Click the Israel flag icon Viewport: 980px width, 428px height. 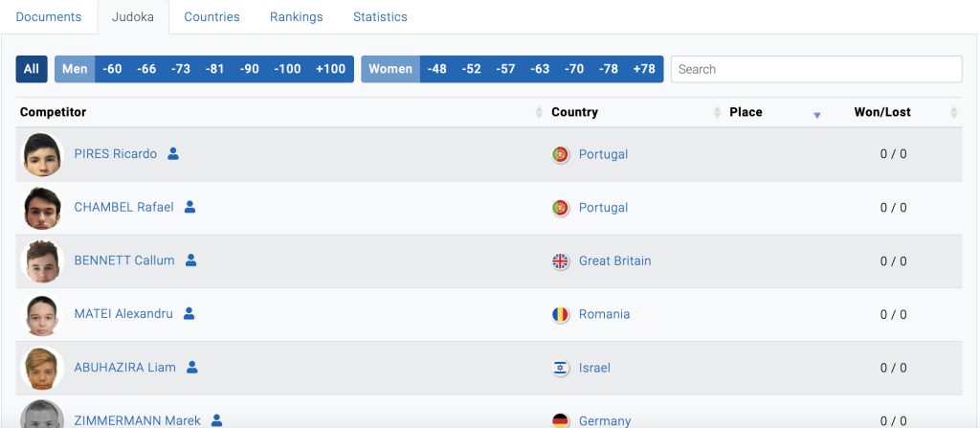tap(561, 368)
